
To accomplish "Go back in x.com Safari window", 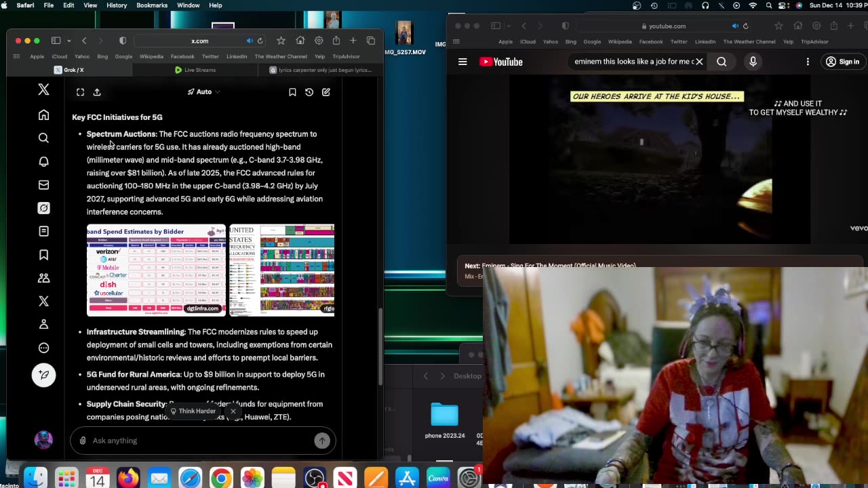I will [x=84, y=41].
